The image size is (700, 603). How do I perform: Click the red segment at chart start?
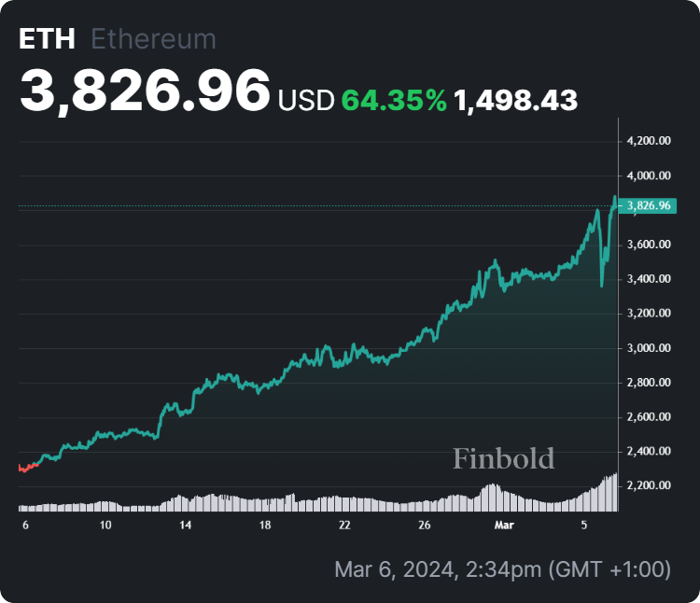point(29,466)
